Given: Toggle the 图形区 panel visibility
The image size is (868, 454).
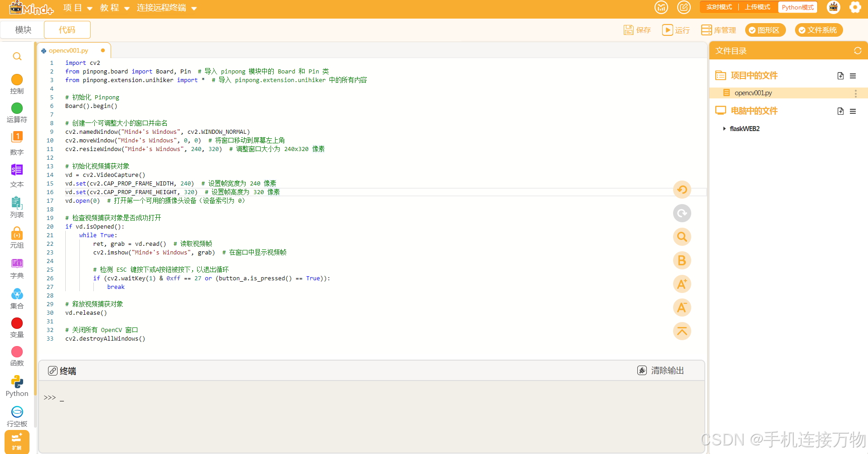Looking at the screenshot, I should click(765, 30).
